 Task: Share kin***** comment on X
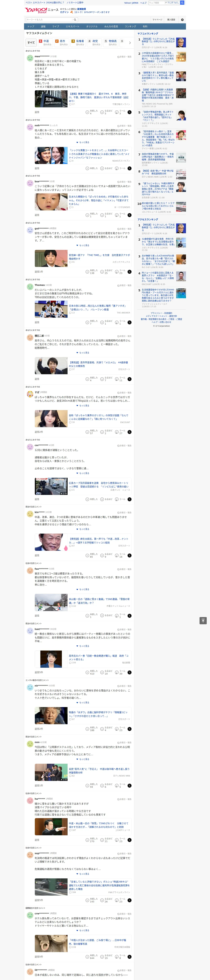(x=129, y=555)
